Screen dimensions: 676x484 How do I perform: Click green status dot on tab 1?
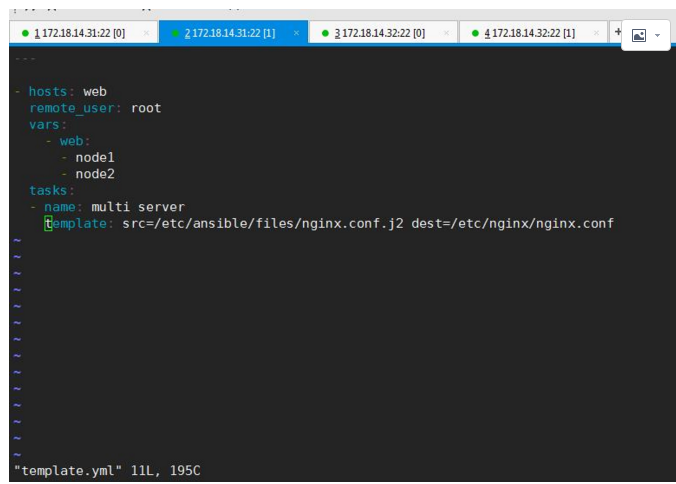(x=25, y=33)
